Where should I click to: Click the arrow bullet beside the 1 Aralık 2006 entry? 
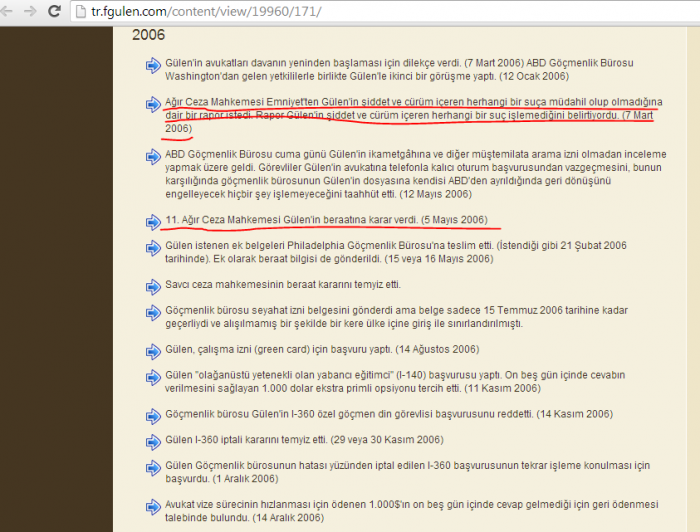click(153, 466)
